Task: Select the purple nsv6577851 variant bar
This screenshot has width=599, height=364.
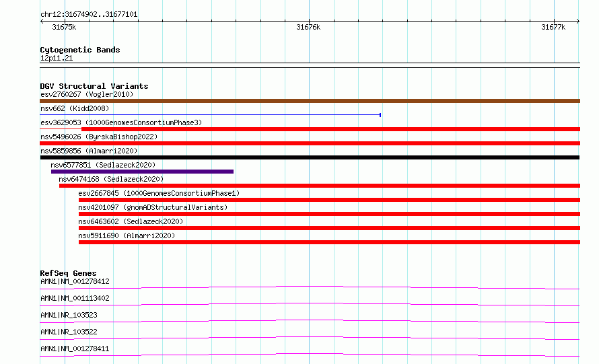Action: (x=142, y=172)
